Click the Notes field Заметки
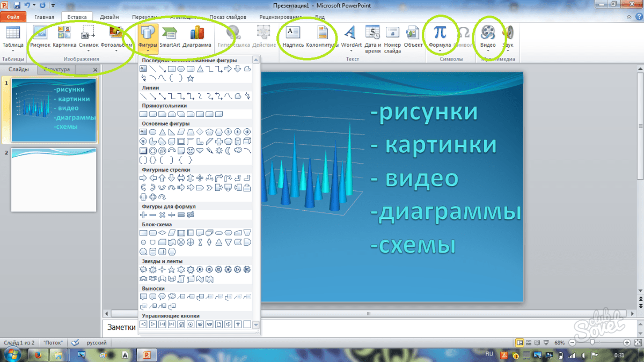 322,327
